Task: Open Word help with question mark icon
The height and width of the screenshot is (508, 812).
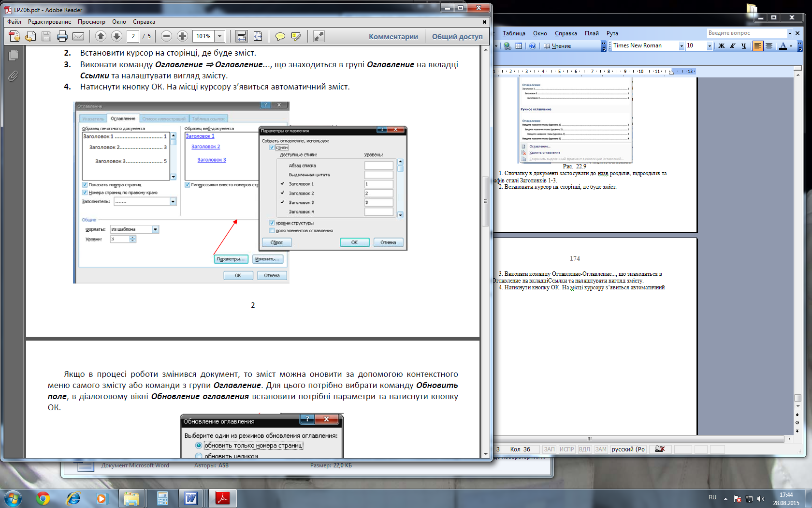Action: (532, 46)
